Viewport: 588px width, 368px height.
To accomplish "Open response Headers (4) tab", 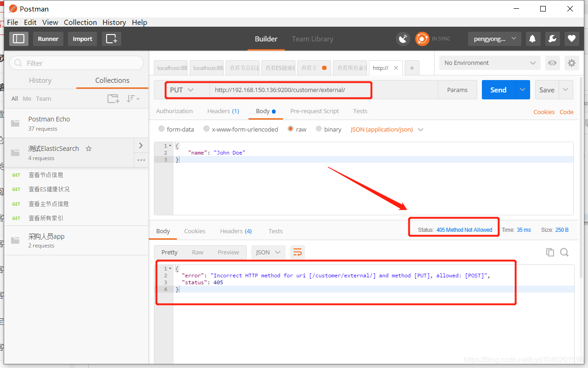I will [x=236, y=231].
